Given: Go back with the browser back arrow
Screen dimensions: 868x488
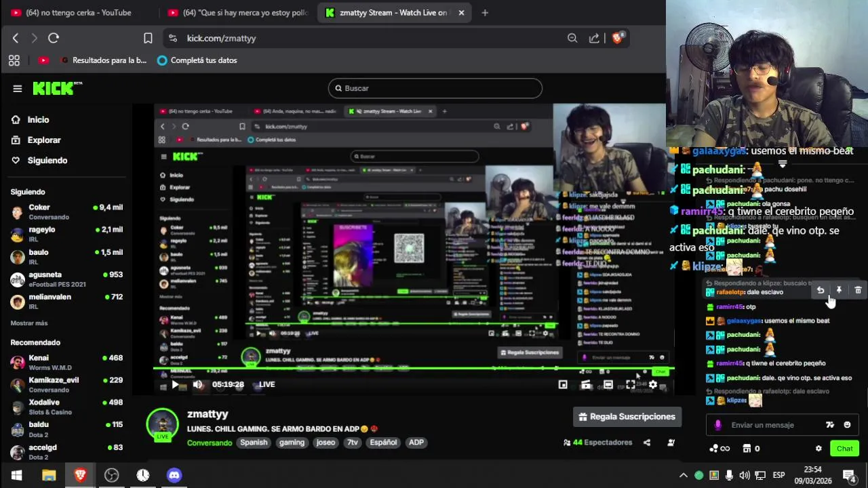Looking at the screenshot, I should pos(16,38).
